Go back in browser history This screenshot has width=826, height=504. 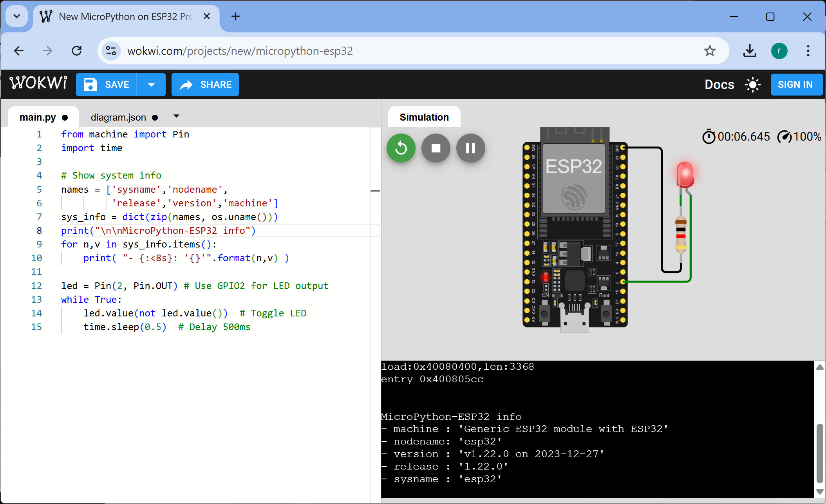tap(18, 51)
